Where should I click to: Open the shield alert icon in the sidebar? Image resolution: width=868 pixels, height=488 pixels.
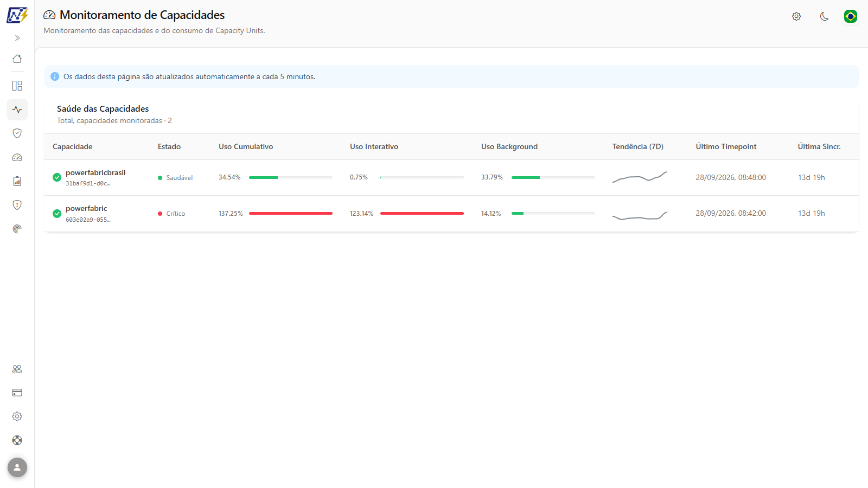click(x=17, y=205)
